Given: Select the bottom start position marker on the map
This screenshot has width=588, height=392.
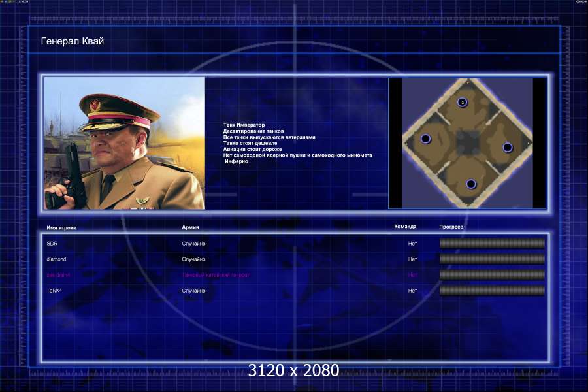Looking at the screenshot, I should 471,184.
